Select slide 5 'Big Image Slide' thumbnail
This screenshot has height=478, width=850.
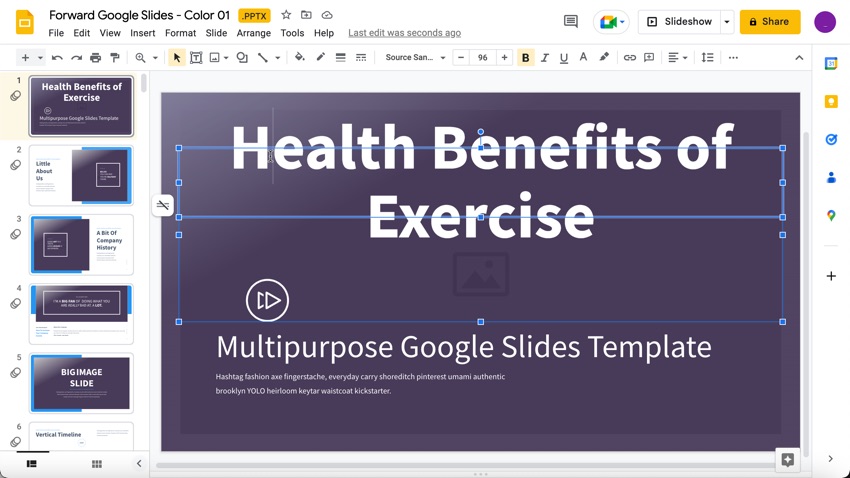(x=81, y=383)
